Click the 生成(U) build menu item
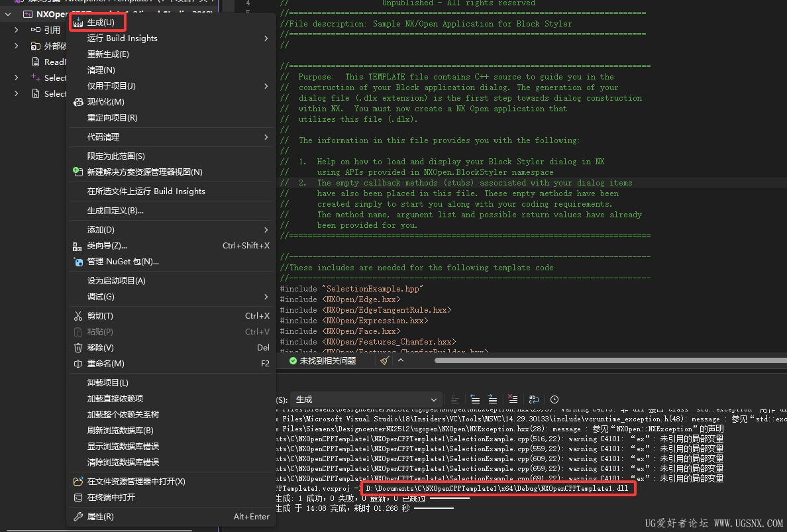The width and height of the screenshot is (787, 532). pyautogui.click(x=101, y=23)
